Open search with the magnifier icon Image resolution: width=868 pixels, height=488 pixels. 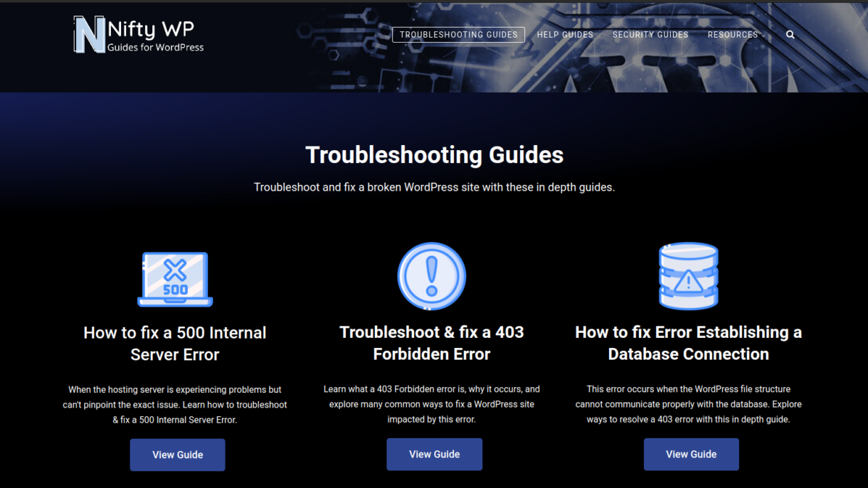click(x=790, y=35)
